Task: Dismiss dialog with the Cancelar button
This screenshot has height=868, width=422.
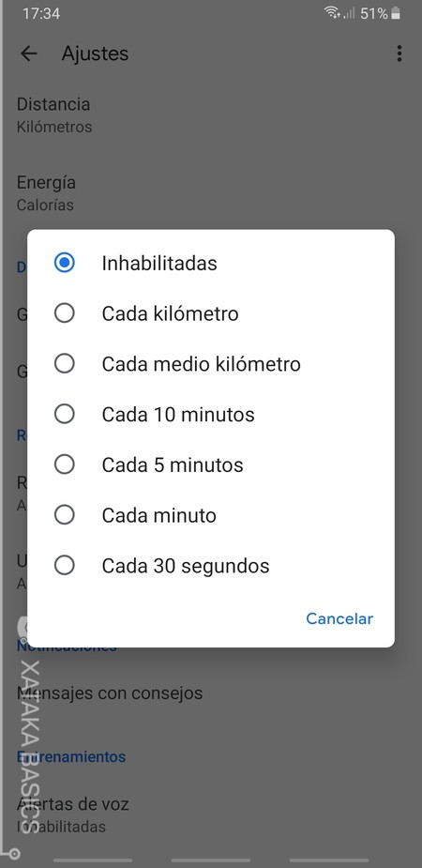Action: click(x=339, y=618)
